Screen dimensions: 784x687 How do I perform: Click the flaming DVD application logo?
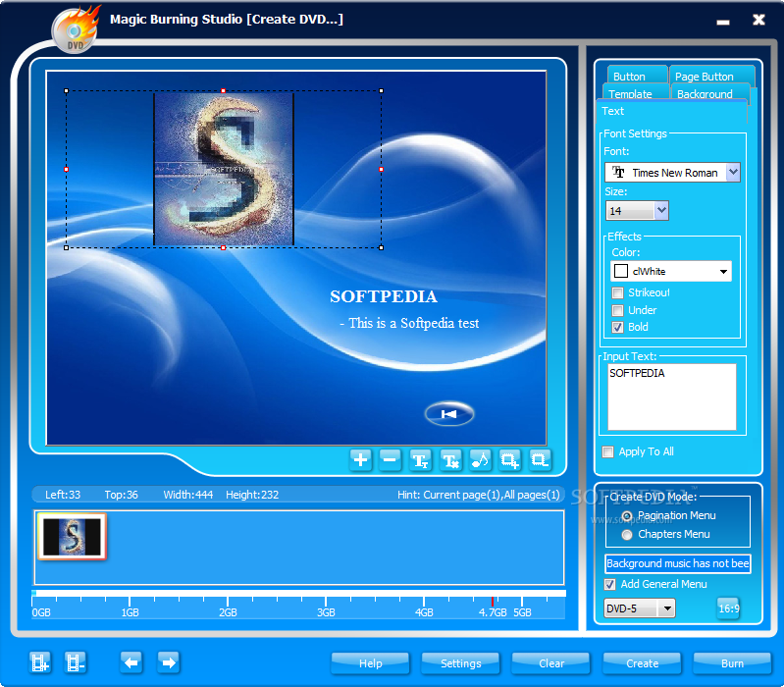click(75, 29)
